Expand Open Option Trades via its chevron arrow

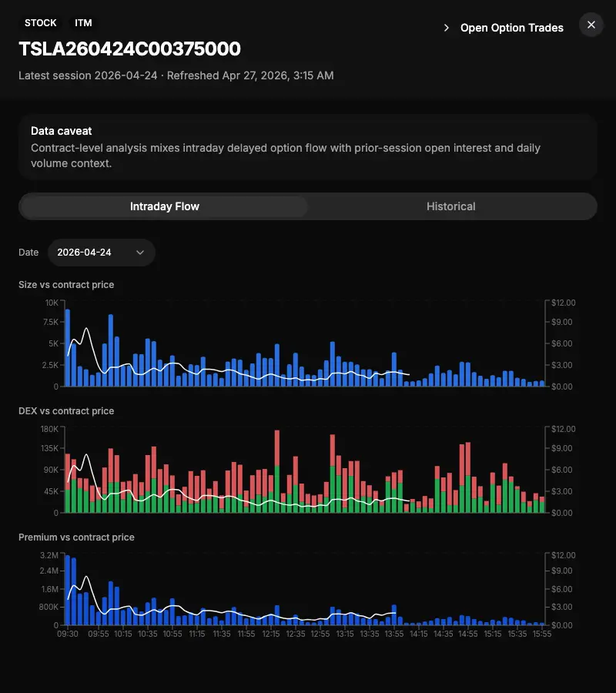tap(446, 27)
